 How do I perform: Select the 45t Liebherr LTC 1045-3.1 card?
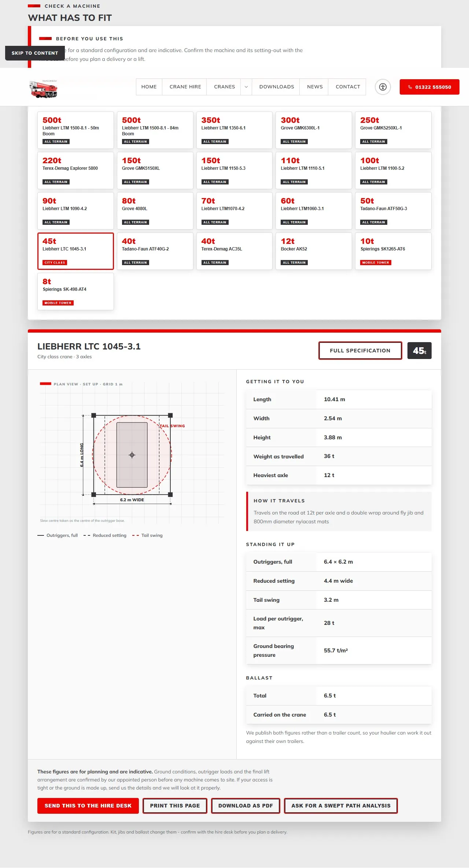(75, 251)
